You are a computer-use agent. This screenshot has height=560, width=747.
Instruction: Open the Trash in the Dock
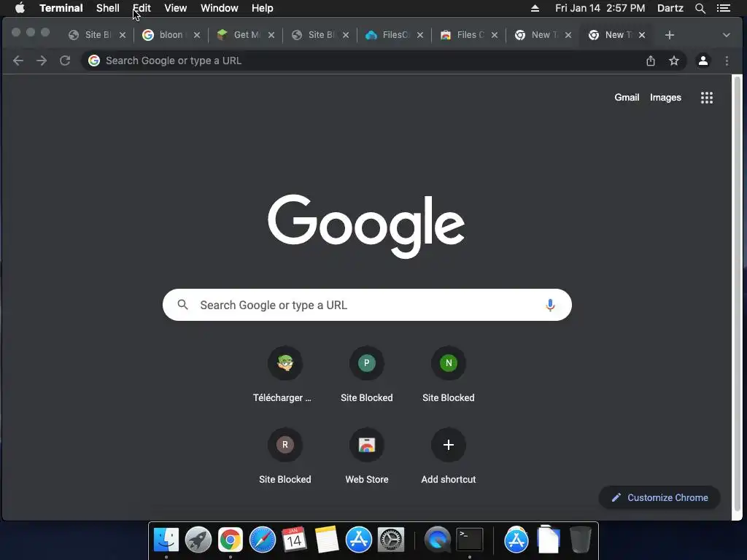click(x=580, y=540)
